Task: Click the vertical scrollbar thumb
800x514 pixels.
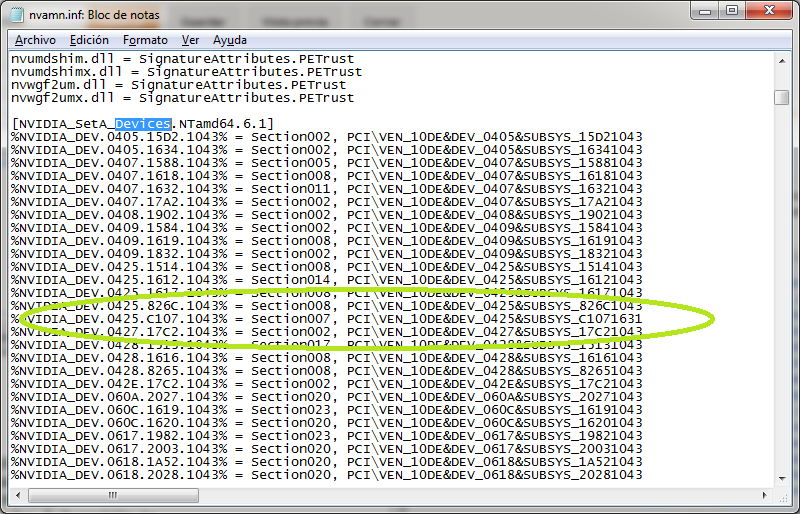Action: point(782,97)
